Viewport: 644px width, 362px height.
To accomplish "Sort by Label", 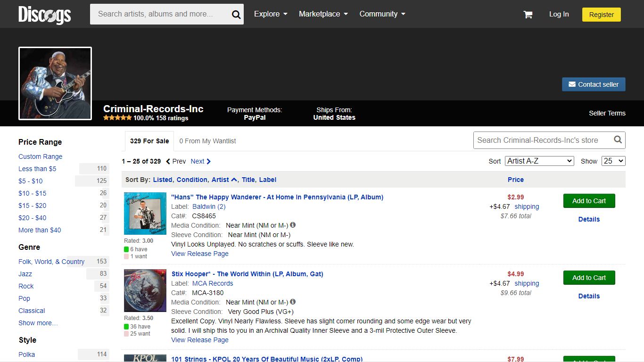I will [x=268, y=180].
